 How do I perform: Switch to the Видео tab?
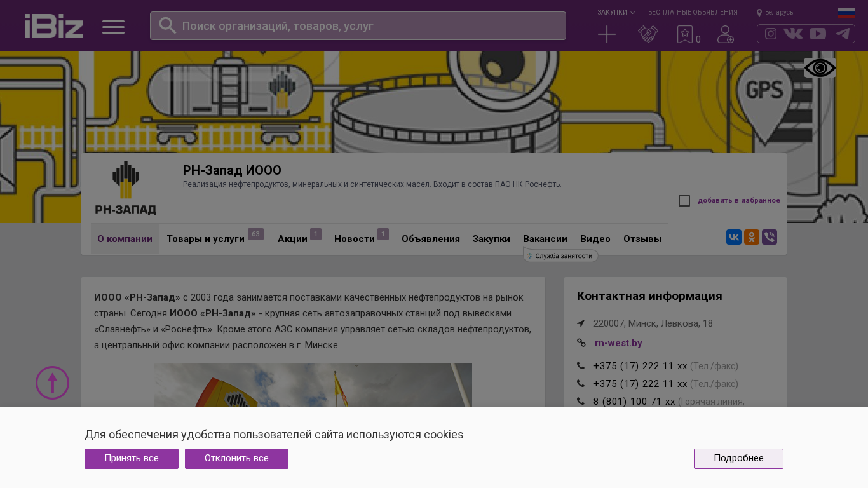tap(595, 239)
